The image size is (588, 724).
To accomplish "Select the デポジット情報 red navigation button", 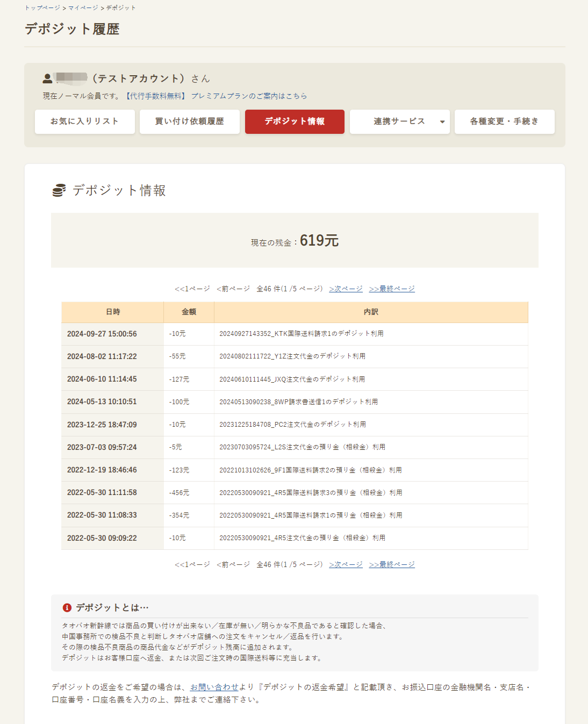I will tap(295, 121).
